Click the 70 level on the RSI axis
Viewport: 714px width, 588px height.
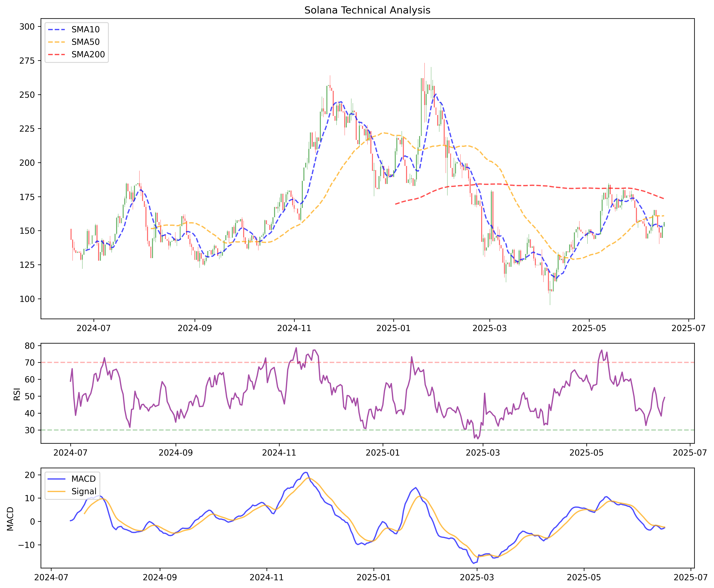click(x=30, y=363)
